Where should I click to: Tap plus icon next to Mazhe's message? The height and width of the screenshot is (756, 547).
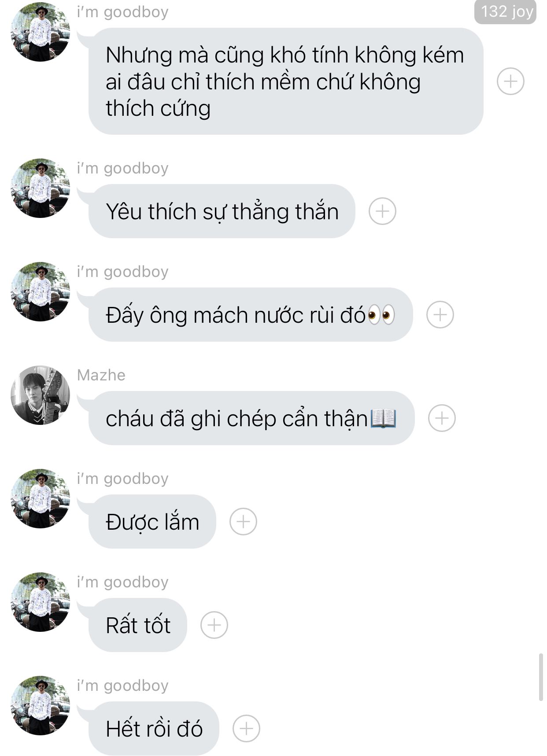(x=442, y=418)
